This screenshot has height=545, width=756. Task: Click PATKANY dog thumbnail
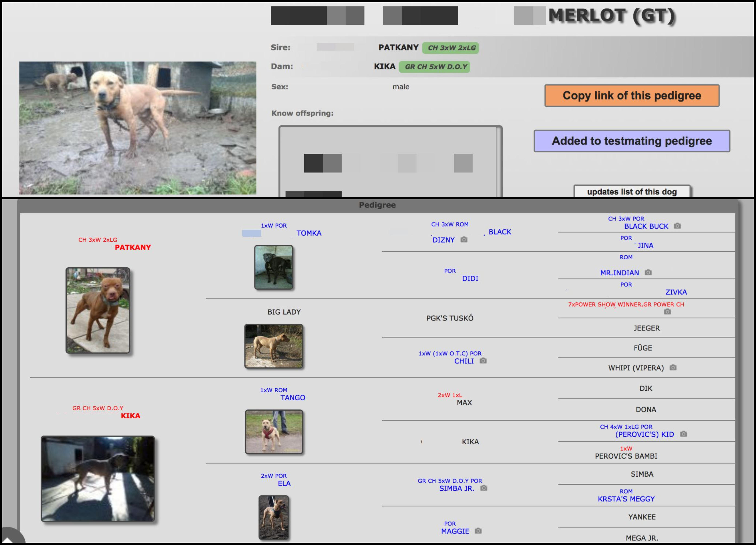98,310
